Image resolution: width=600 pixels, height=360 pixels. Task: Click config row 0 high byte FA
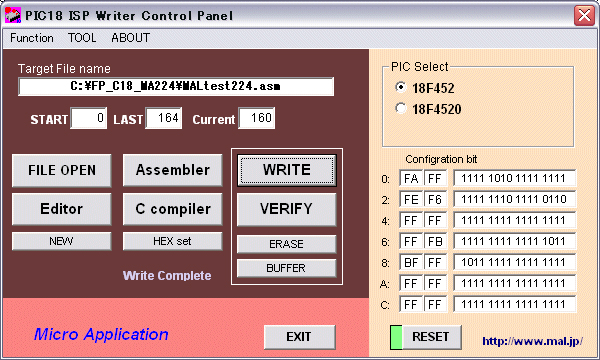(x=411, y=179)
